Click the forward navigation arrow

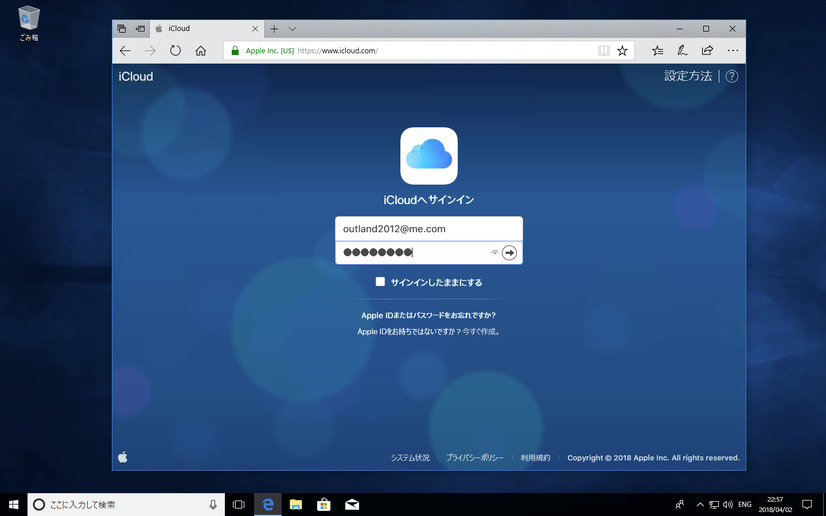[150, 51]
